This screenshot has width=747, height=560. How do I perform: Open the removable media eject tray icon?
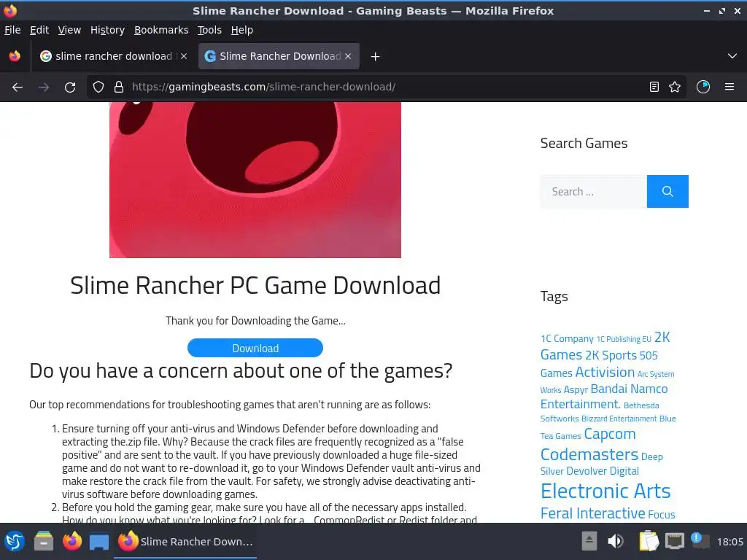589,541
